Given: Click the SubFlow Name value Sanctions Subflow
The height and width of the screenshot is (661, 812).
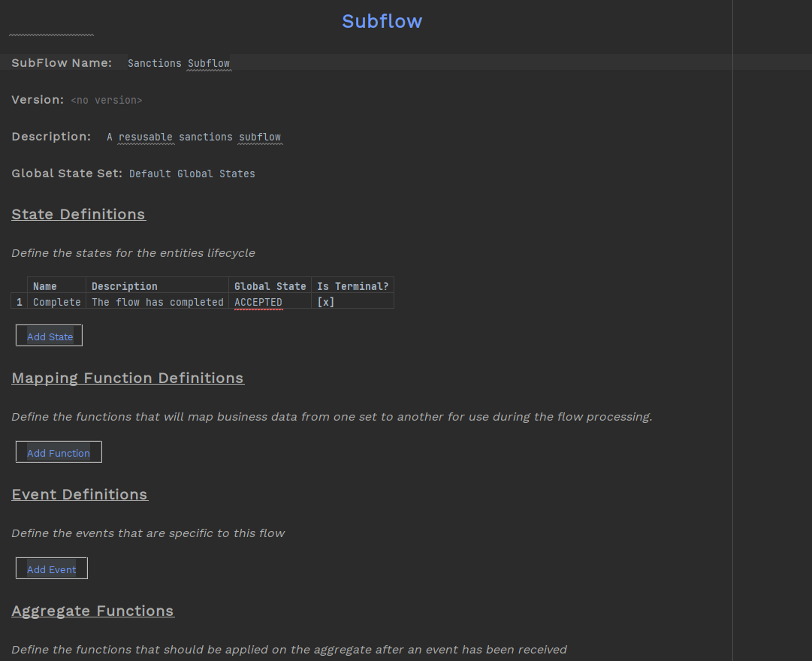Looking at the screenshot, I should pyautogui.click(x=179, y=64).
